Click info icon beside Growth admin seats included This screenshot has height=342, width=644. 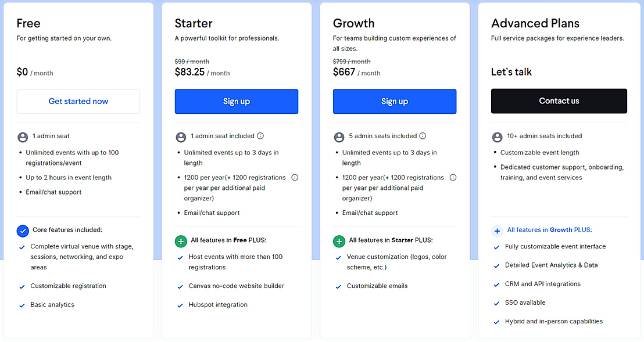click(423, 136)
